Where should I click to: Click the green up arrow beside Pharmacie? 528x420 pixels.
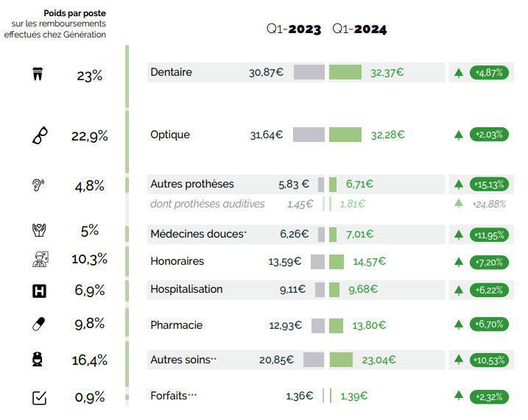click(459, 325)
